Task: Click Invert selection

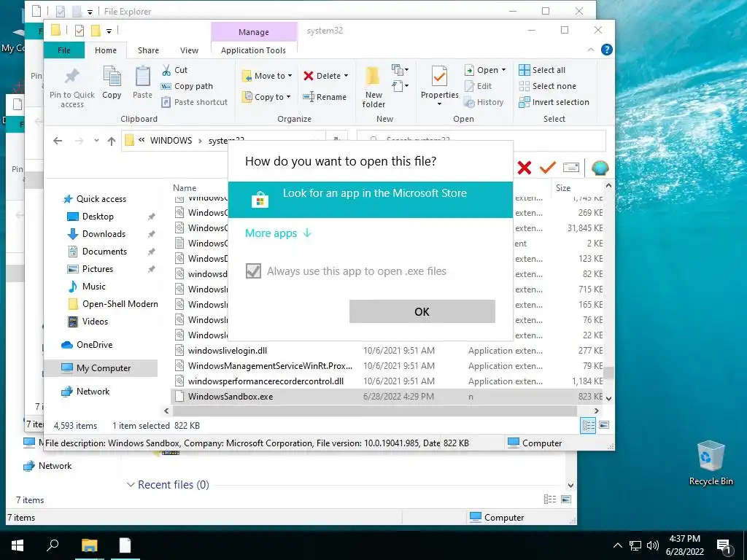Action: (x=554, y=102)
